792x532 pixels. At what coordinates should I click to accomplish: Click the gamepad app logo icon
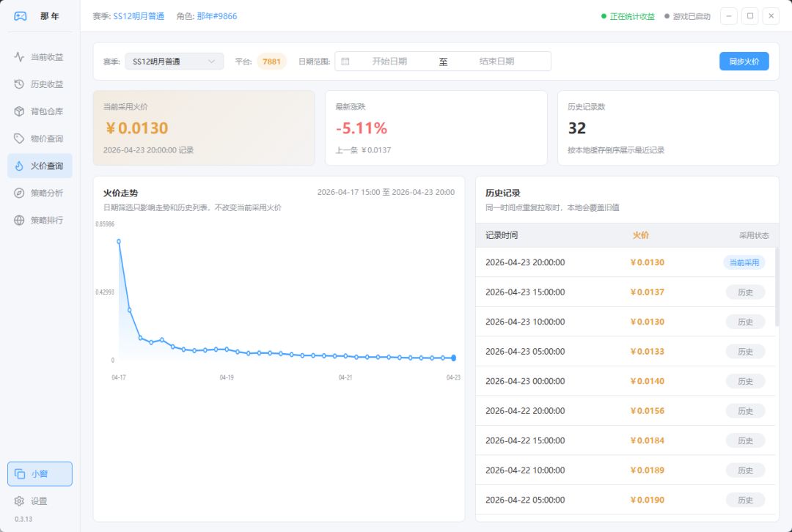[21, 16]
